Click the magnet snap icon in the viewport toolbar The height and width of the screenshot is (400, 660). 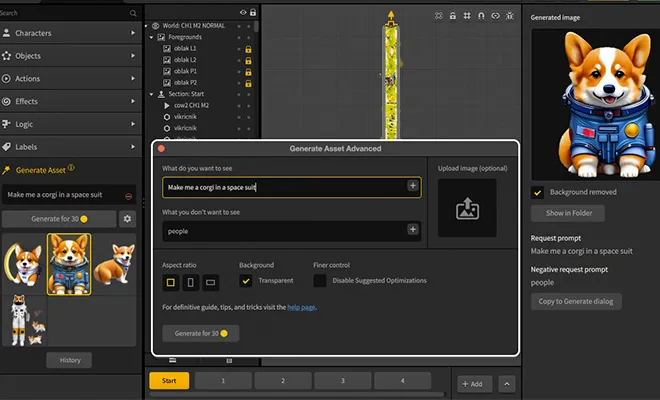click(x=481, y=17)
